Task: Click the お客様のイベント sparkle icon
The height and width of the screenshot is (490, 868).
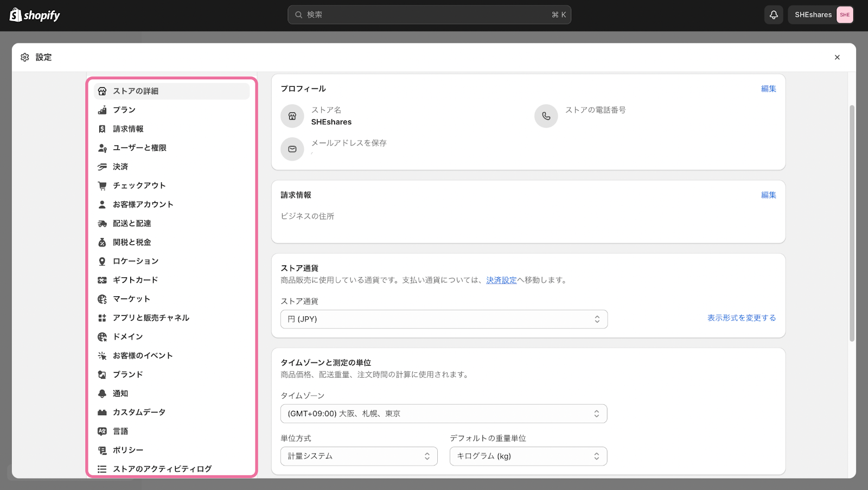Action: [x=102, y=356]
